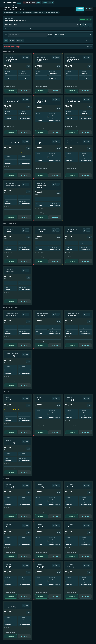Click the top Einlagern button in header
This screenshot has width=96, height=644.
point(80,8)
